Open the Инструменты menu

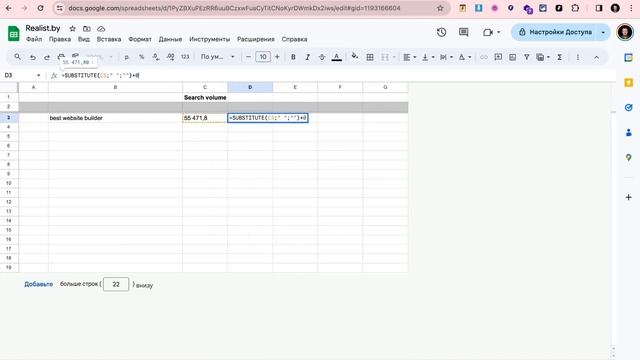[x=209, y=39]
